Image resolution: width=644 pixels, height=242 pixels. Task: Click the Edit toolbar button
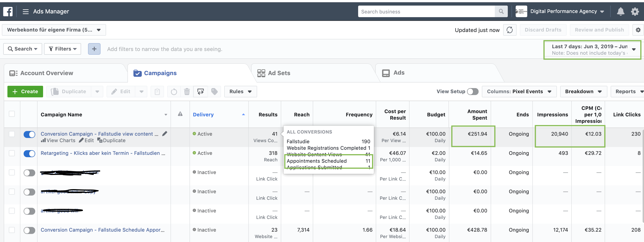coord(121,92)
